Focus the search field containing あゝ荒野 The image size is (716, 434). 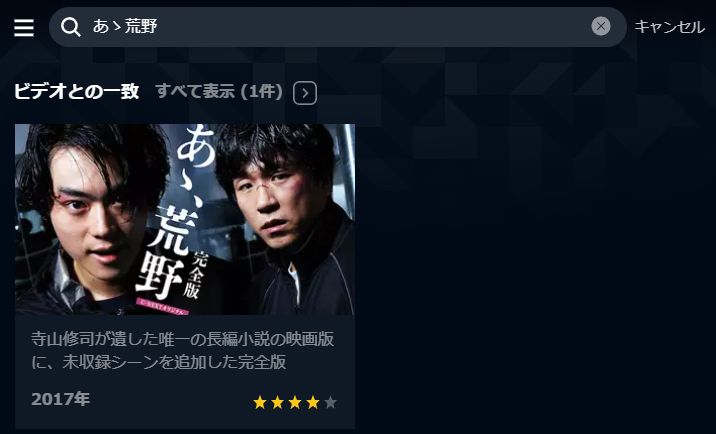pyautogui.click(x=338, y=26)
